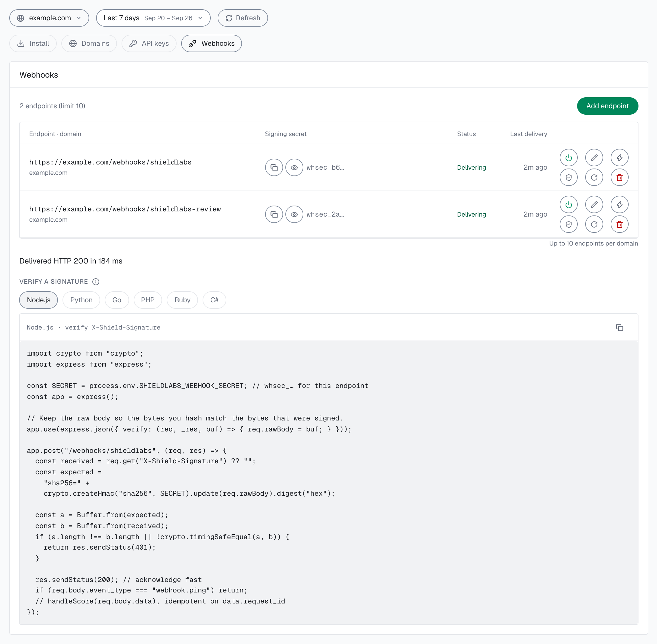The image size is (657, 644).
Task: Click 'Up to 10 endpoints per domain' note
Action: (593, 244)
